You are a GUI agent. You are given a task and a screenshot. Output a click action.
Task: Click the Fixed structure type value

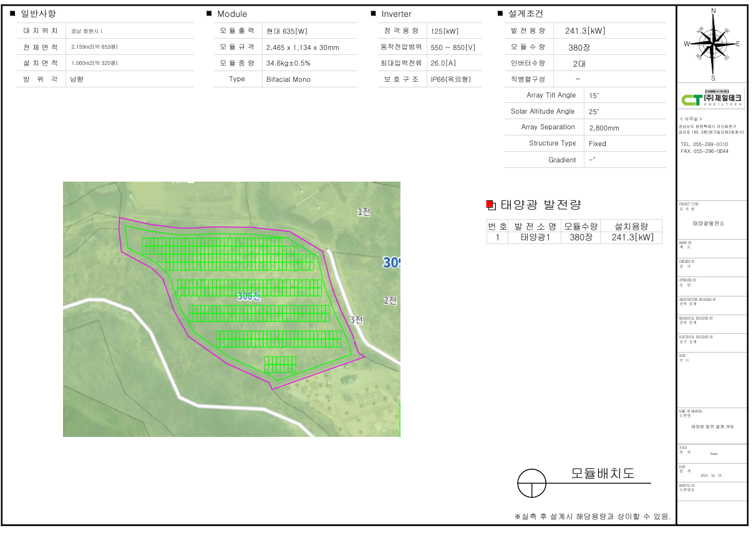597,144
